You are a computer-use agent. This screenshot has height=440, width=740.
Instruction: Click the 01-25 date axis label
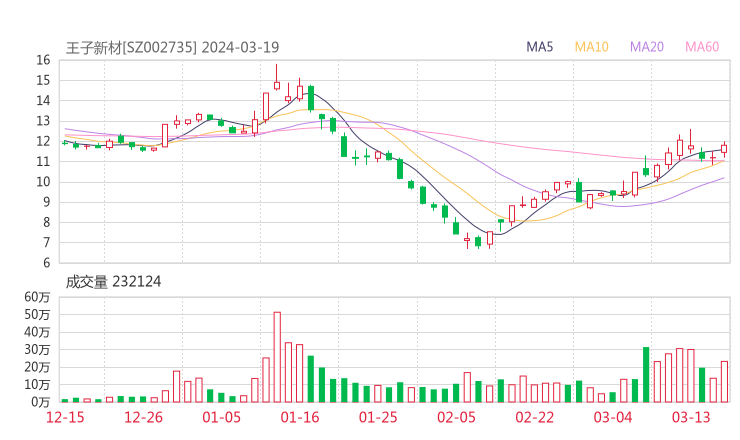[378, 417]
